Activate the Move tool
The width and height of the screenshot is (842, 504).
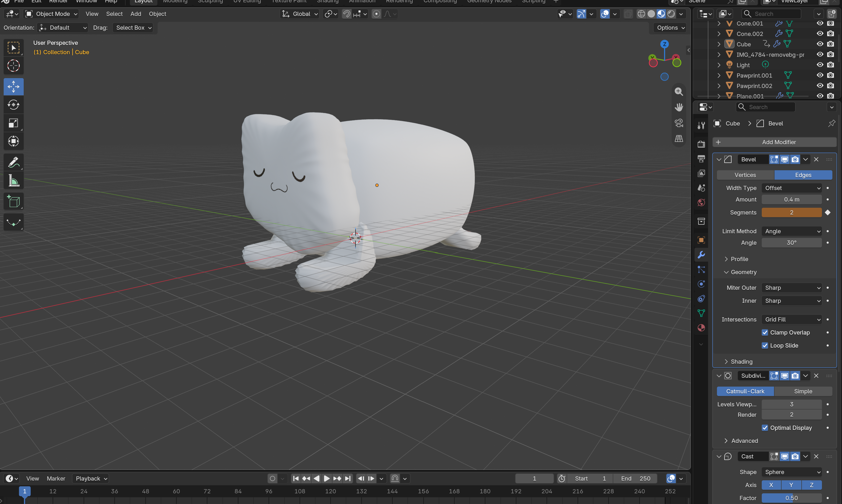pos(14,87)
